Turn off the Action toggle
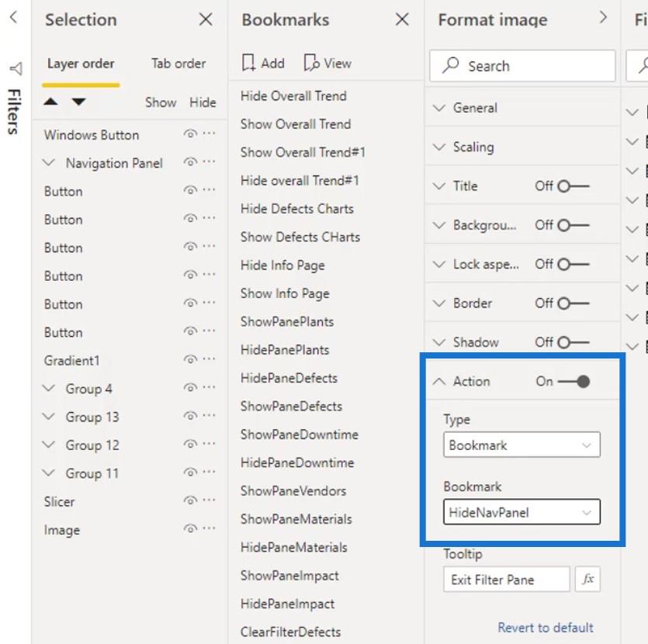The image size is (648, 644). point(573,381)
